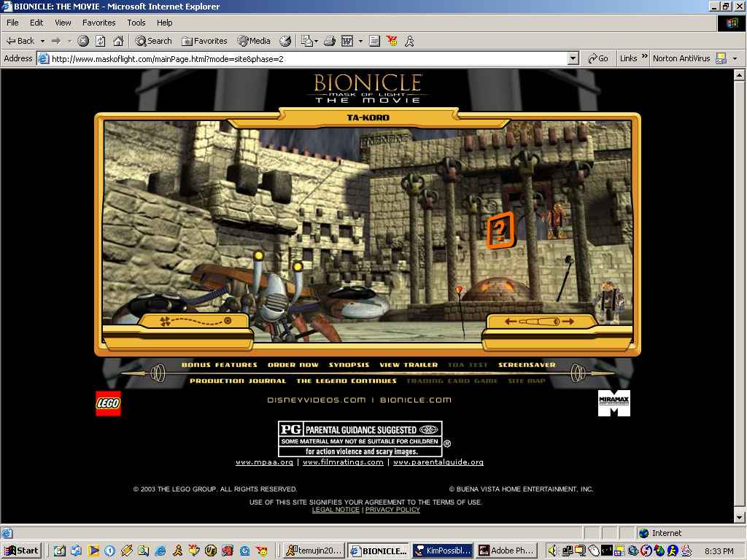The image size is (747, 560).
Task: Open the Media toolbar button
Action: click(x=254, y=41)
